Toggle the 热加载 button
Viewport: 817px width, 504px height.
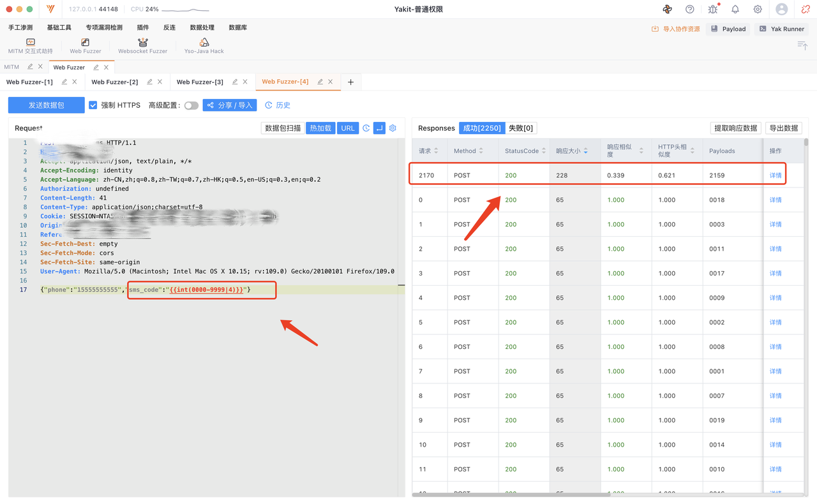pos(320,128)
